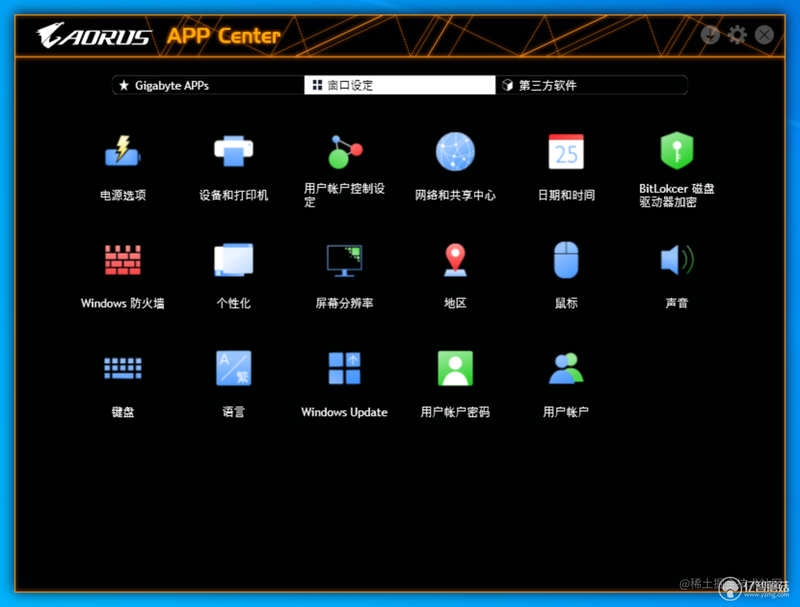
Task: Click the "设备和打印机" label
Action: coord(234,195)
